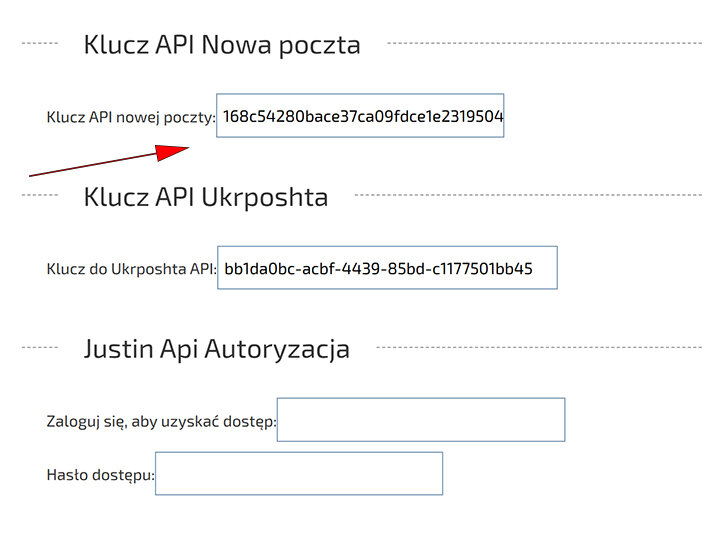
Task: Focus the Ukrposhta API key input
Action: click(386, 268)
